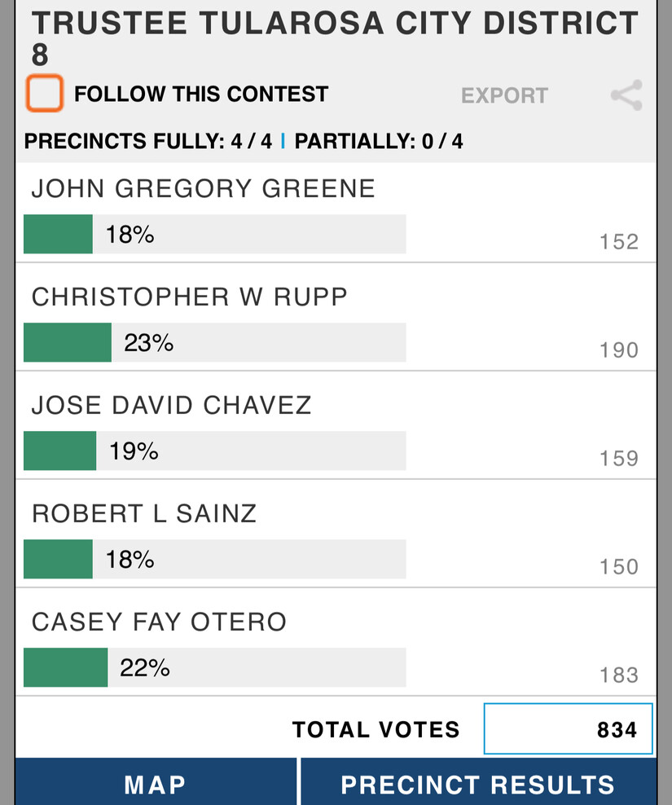Screen dimensions: 672x805
Task: Select candidate name John Gregory Greene
Action: click(203, 188)
